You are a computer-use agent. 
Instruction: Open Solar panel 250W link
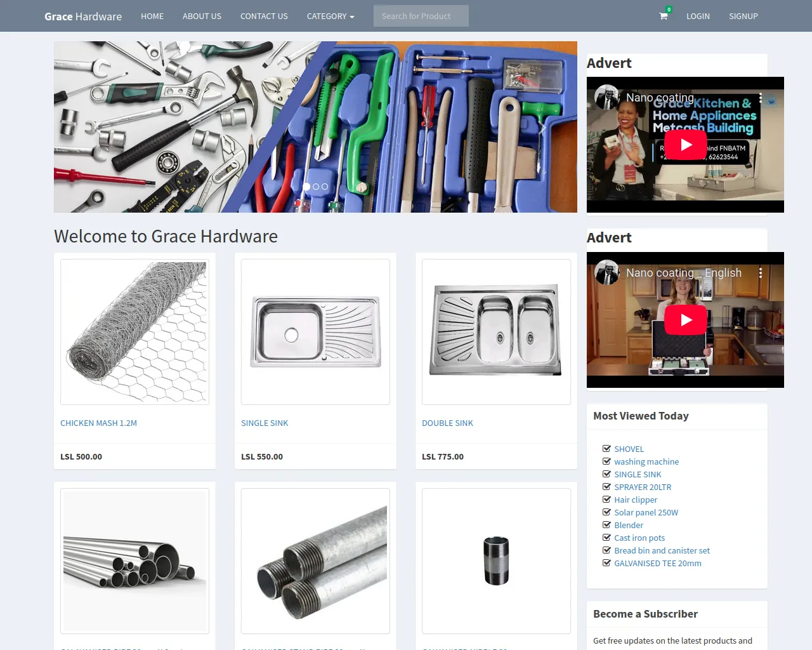pos(646,513)
